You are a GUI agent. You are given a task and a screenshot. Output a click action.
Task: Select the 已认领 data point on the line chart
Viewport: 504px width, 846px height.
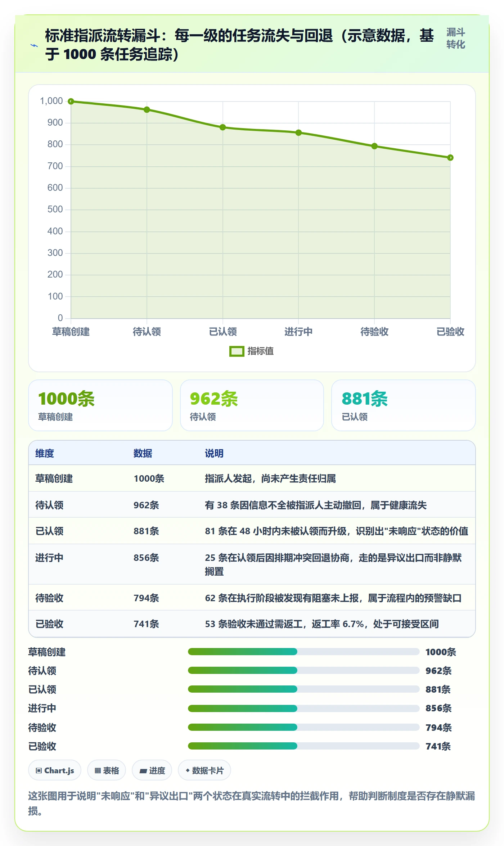[x=223, y=127]
